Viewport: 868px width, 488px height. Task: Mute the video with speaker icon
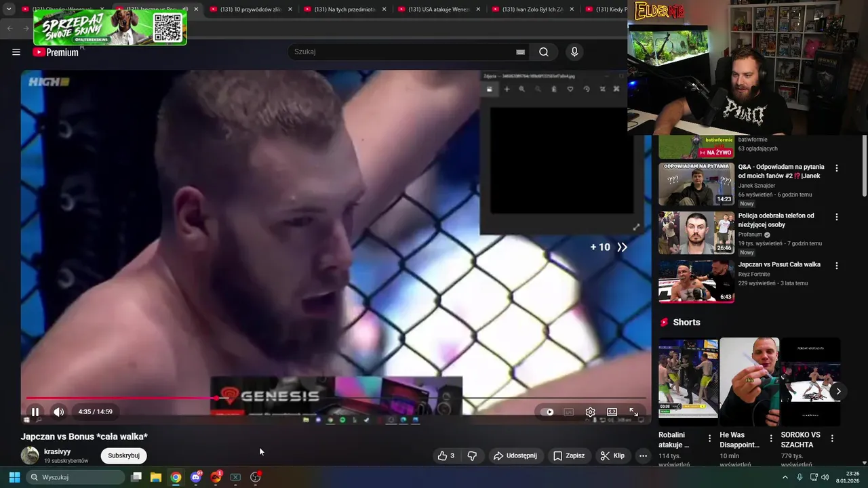coord(59,411)
